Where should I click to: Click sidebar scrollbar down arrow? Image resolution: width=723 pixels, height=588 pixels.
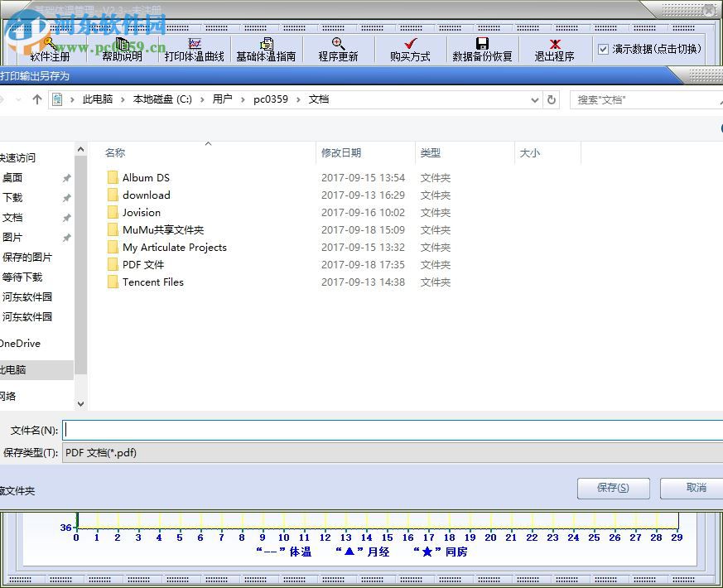80,404
